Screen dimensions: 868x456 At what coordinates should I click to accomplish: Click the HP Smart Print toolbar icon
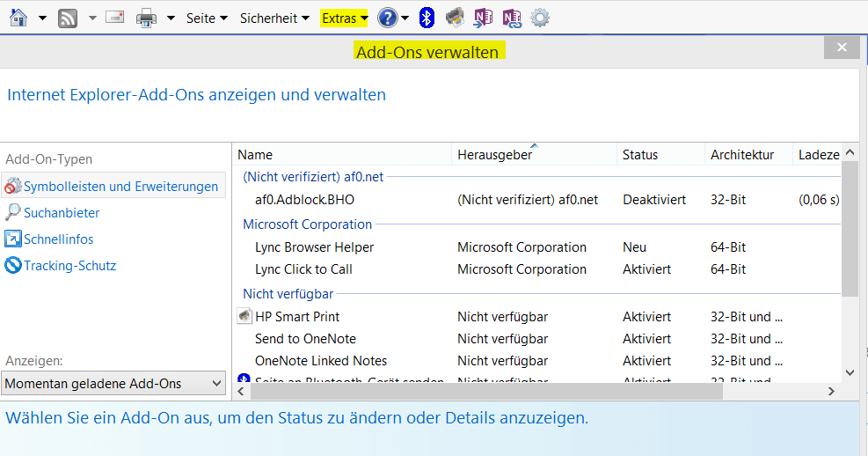point(455,18)
